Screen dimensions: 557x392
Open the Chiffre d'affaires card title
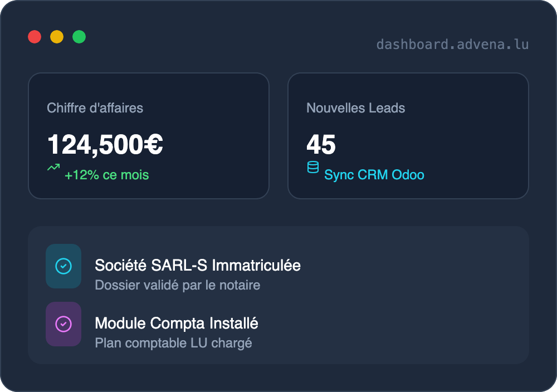pos(95,108)
